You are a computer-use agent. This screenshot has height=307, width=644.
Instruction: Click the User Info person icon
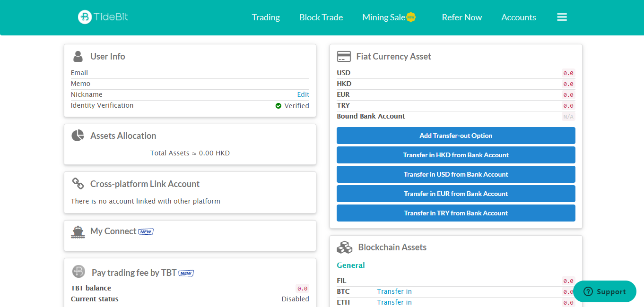click(x=78, y=56)
